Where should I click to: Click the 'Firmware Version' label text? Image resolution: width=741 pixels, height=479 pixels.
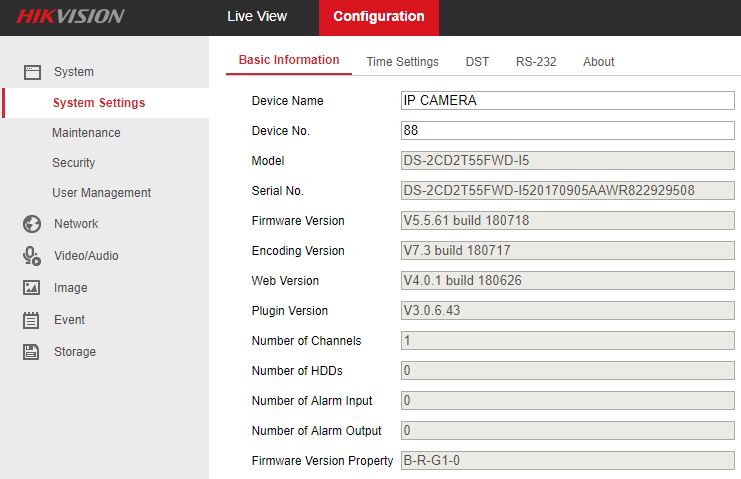298,221
